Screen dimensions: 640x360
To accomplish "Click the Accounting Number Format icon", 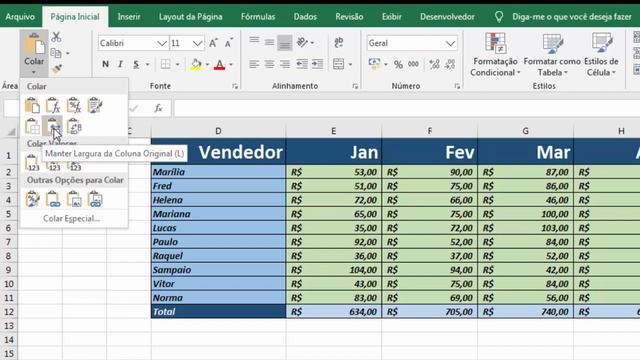I will click(374, 64).
